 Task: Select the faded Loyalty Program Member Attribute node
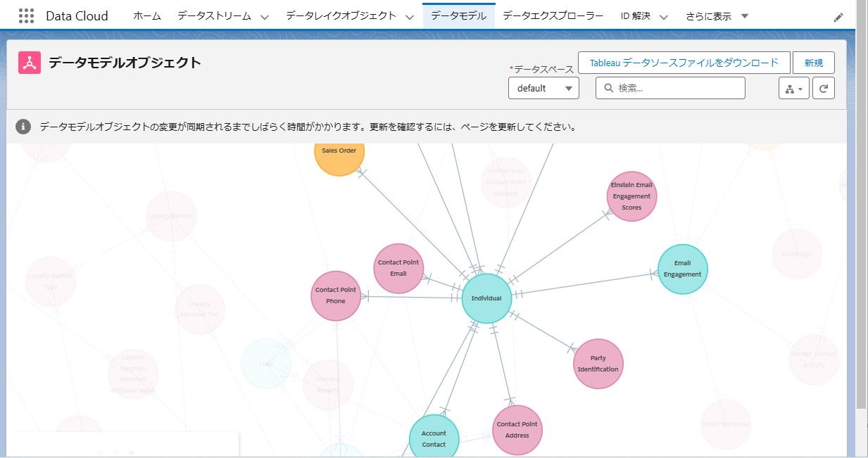coord(133,374)
